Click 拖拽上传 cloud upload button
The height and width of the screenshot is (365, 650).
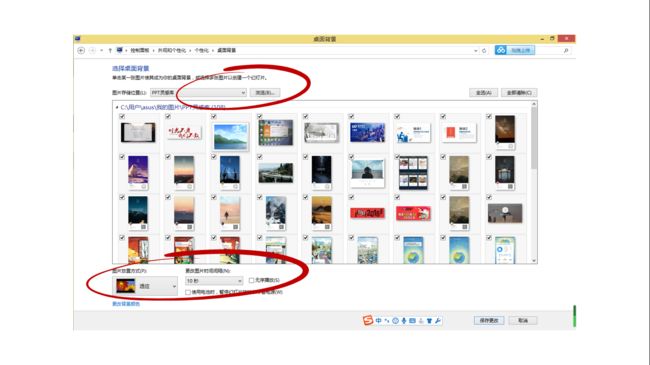(514, 50)
